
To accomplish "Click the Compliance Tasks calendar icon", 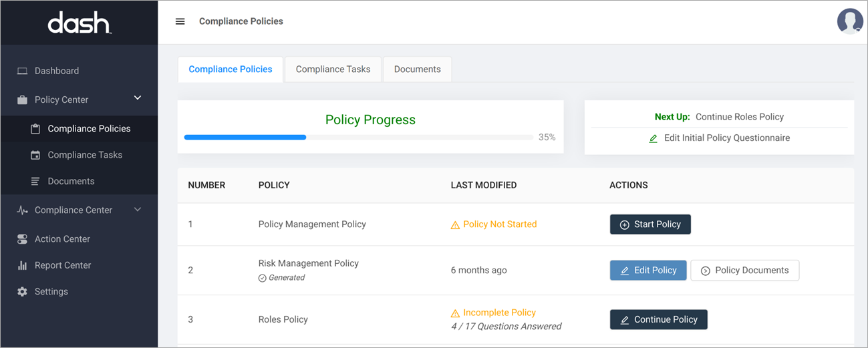I will coord(35,155).
